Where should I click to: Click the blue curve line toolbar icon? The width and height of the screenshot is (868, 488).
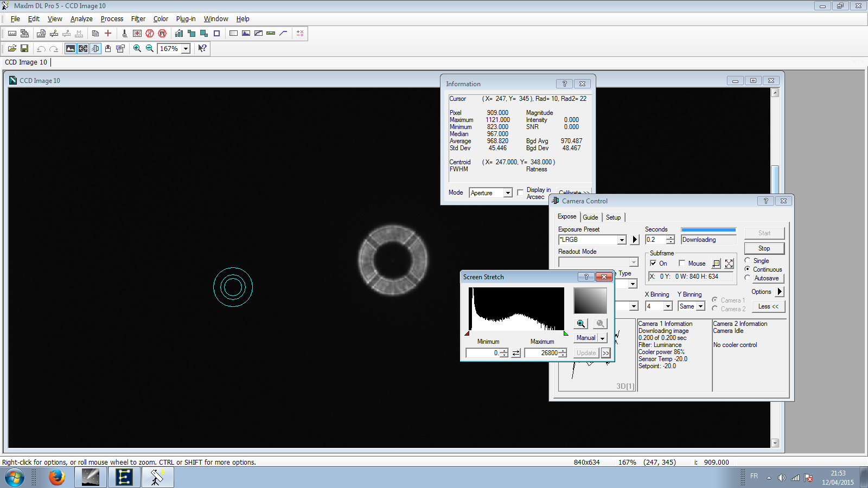(283, 33)
